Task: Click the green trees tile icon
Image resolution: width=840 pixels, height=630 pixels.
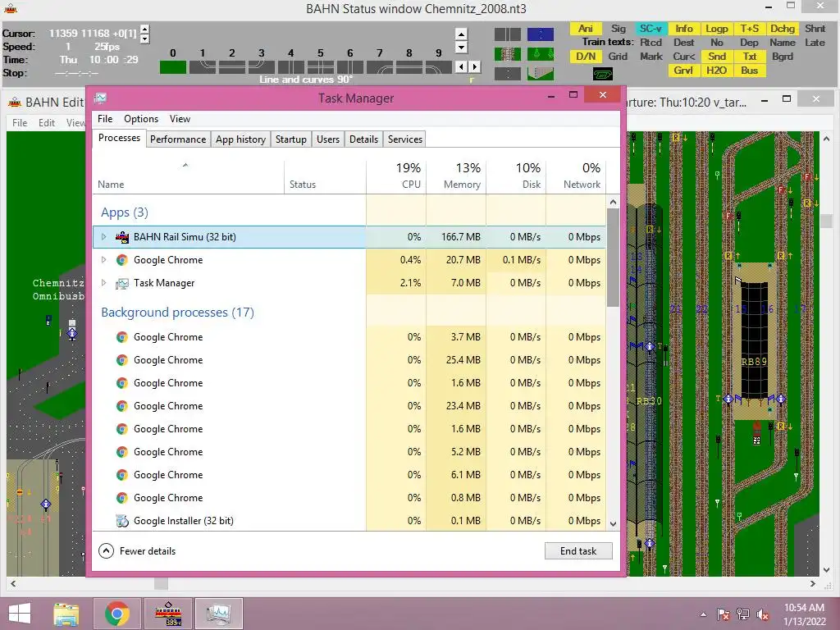Action: (540, 54)
